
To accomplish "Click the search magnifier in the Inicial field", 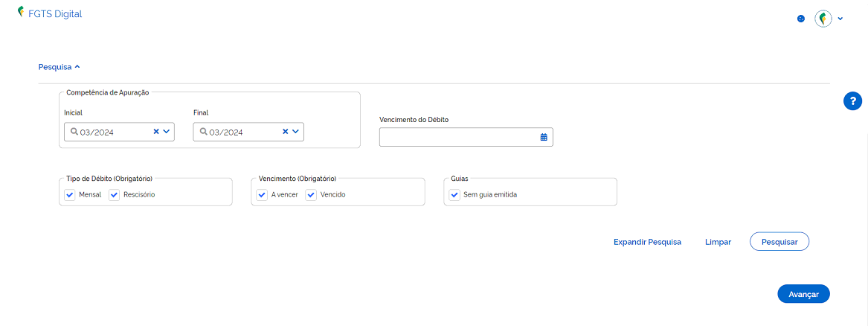I will tap(74, 132).
